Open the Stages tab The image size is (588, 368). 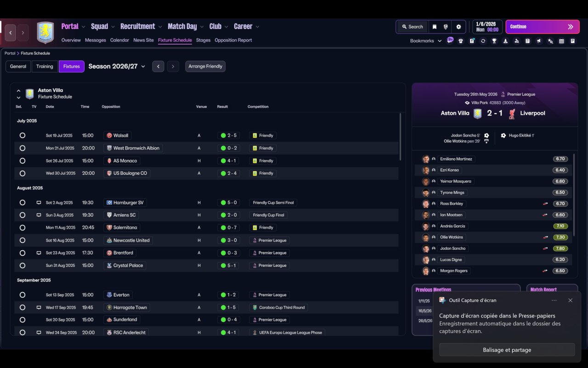[x=203, y=40]
